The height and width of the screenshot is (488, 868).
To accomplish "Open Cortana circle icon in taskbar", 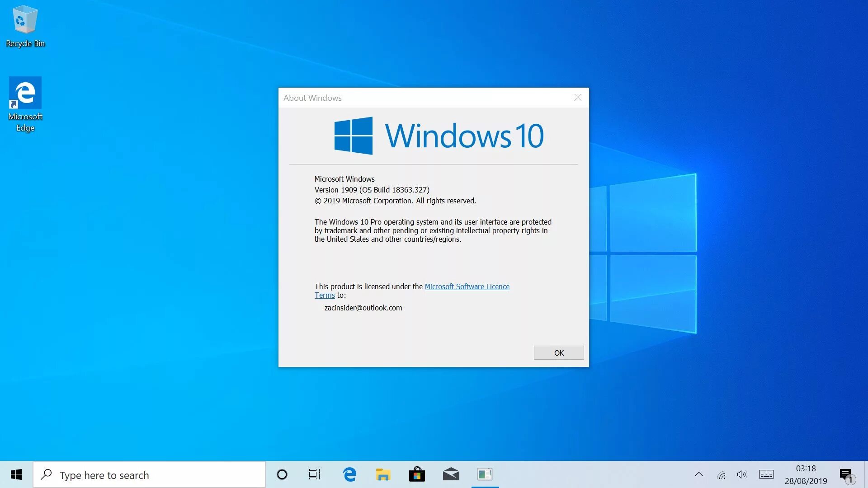I will (282, 474).
